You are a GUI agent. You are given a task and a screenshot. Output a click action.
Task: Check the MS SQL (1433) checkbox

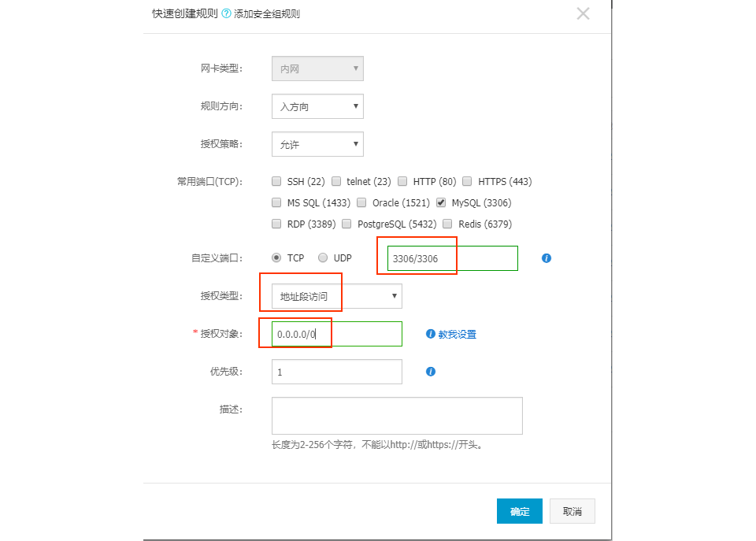point(276,202)
